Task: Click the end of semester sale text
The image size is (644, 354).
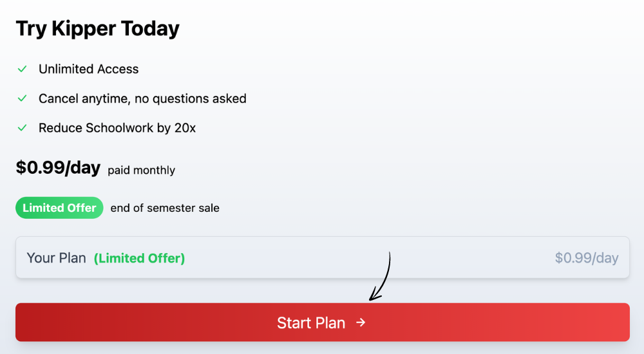Action: point(165,208)
